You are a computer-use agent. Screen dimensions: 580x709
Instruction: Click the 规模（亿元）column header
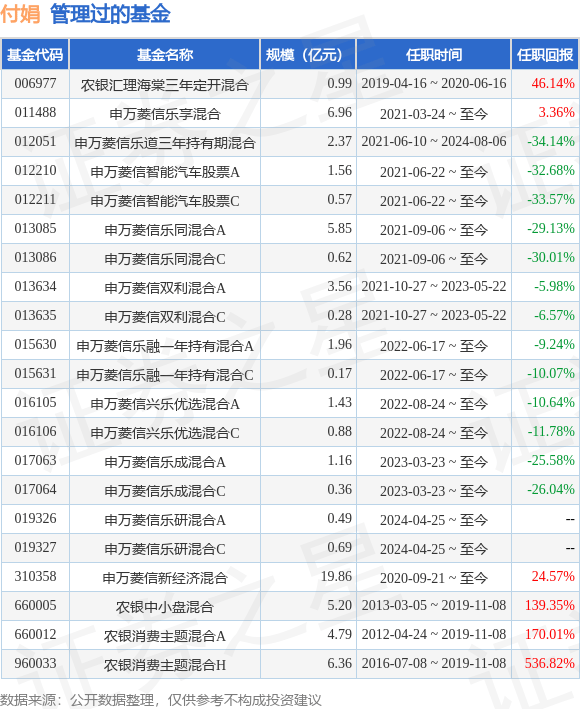click(308, 55)
